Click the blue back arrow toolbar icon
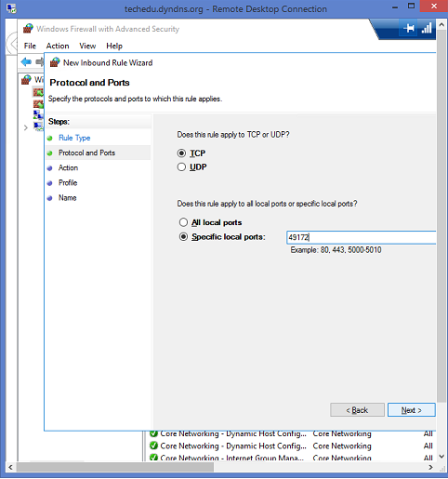Viewport: 448px width, 479px height. (x=26, y=61)
